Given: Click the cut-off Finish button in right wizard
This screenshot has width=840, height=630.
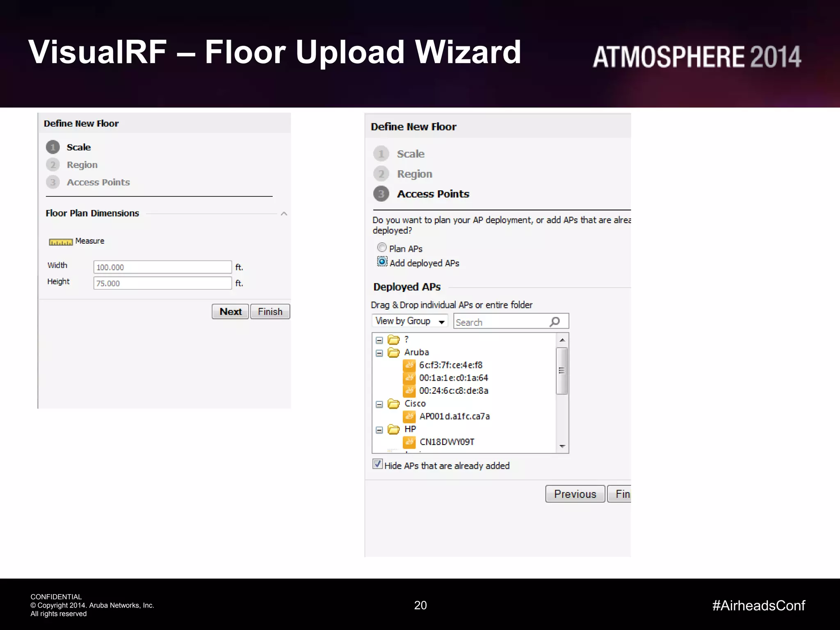Looking at the screenshot, I should [619, 494].
